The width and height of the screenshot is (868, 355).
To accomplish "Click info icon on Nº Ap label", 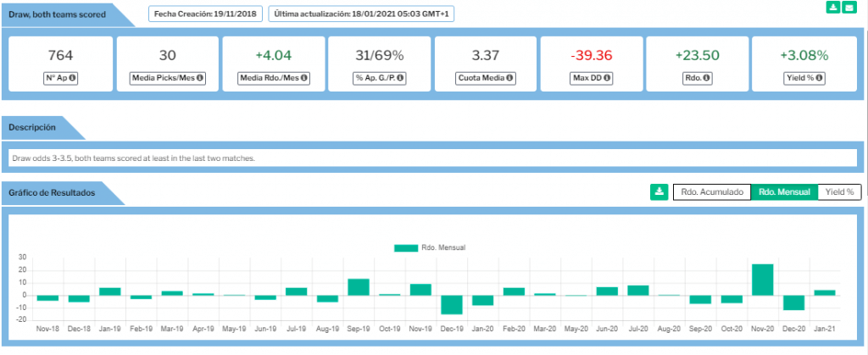I will [72, 79].
